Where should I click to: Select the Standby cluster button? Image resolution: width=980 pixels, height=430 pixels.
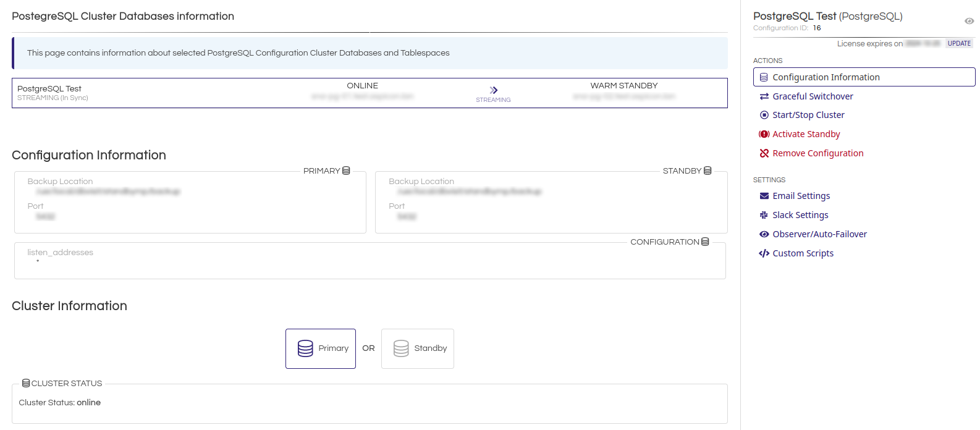pos(418,348)
